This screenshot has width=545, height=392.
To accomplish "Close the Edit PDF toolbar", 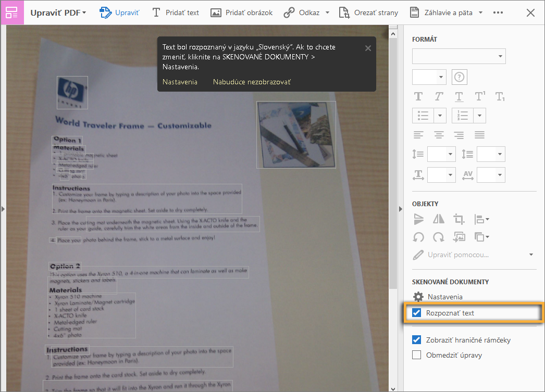I will 530,13.
